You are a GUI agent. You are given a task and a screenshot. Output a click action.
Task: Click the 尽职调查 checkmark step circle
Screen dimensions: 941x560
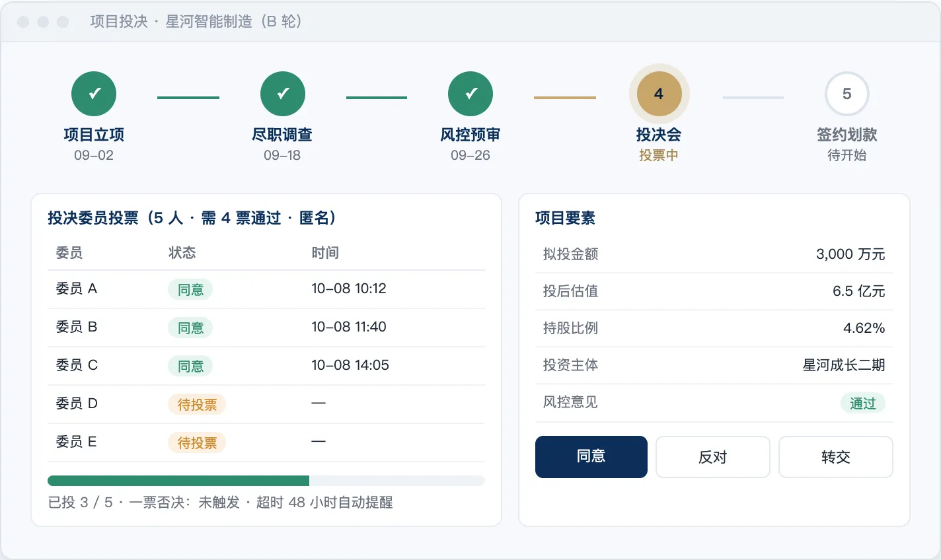tap(283, 94)
